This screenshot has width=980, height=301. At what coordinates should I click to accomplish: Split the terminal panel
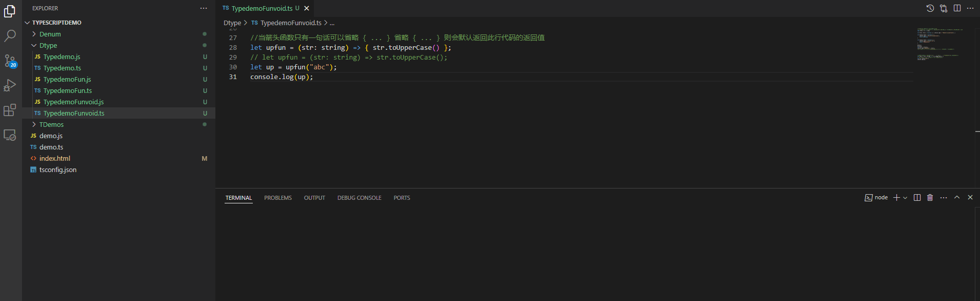[917, 198]
